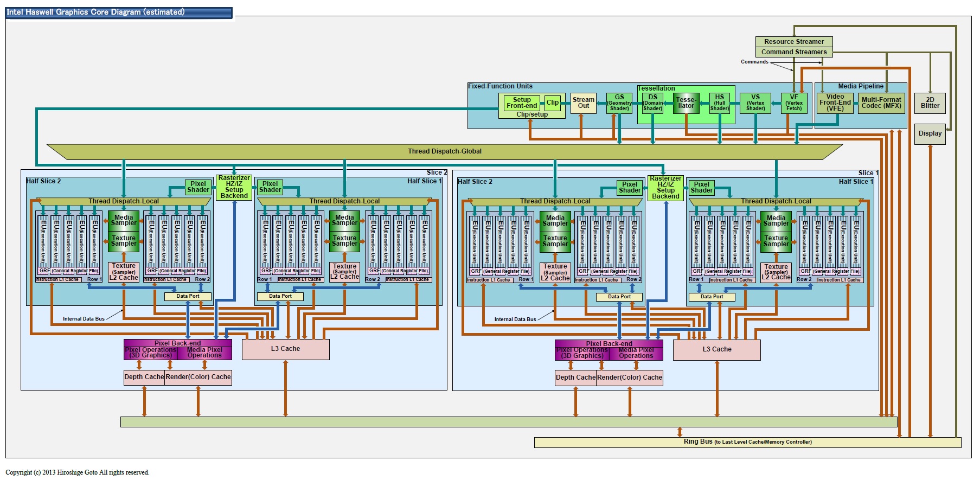Select the Thread Dispatch-Global bar
The width and height of the screenshot is (980, 480).
[x=444, y=151]
